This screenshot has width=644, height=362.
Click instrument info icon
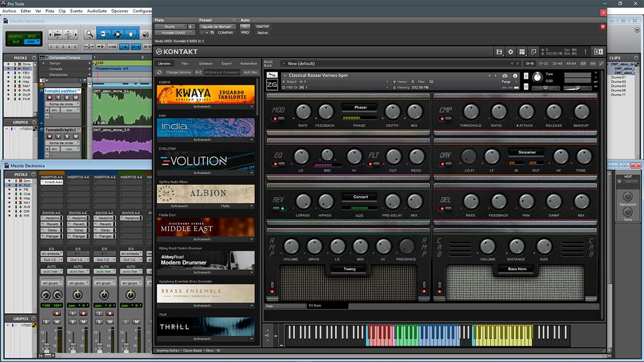coord(515,76)
